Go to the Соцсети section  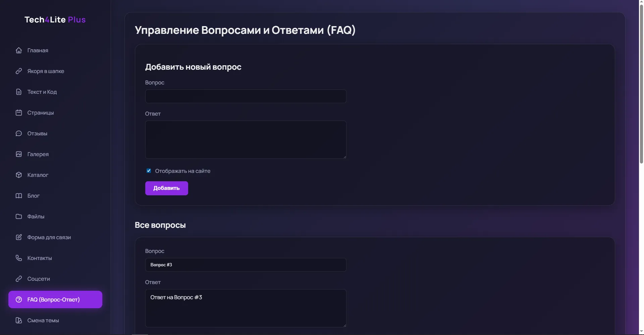(x=39, y=279)
